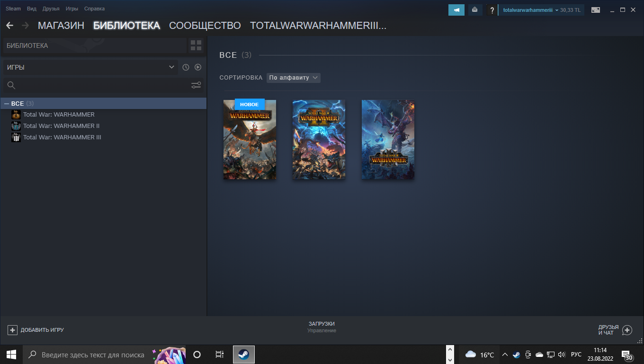644x364 pixels.
Task: Open the Total War: WARHAMMER cover marked НОВОЕ
Action: click(x=250, y=139)
